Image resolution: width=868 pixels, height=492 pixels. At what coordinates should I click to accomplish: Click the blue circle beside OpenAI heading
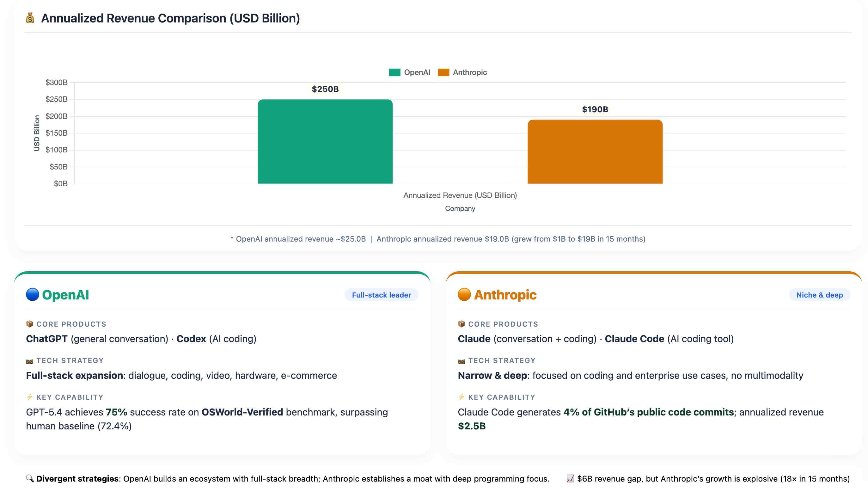(33, 294)
